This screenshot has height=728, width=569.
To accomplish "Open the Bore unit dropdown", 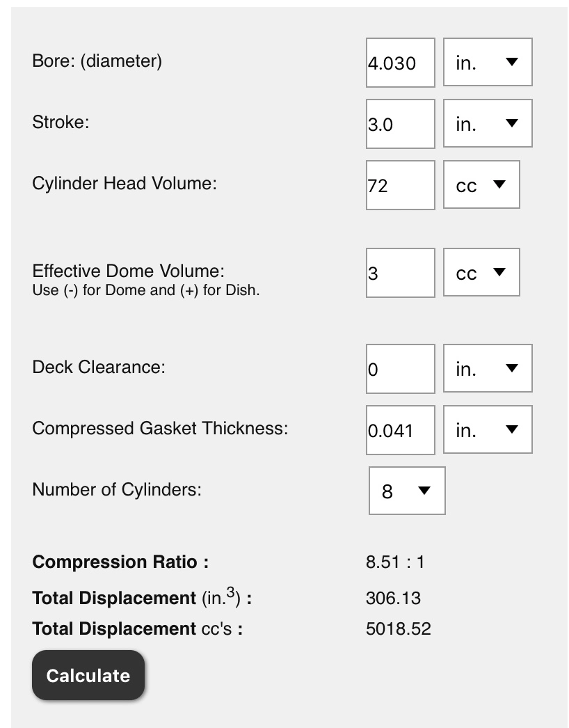I will coord(488,62).
